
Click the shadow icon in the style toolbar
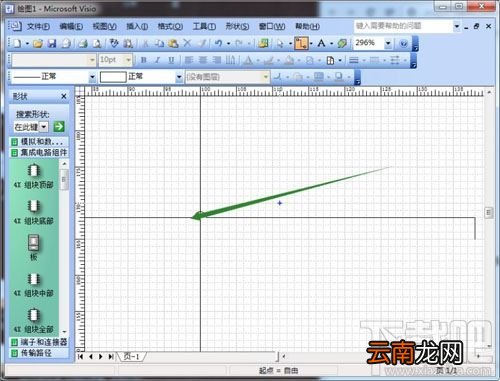pyautogui.click(x=339, y=77)
